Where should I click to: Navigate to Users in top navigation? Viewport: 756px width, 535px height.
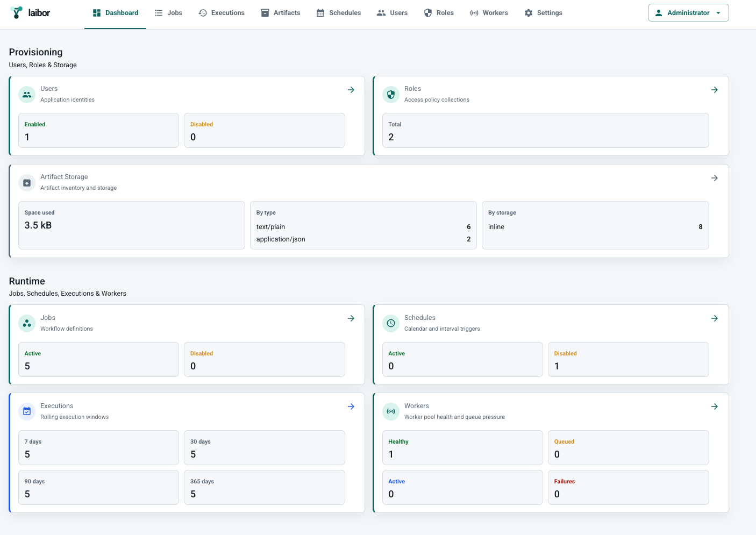pyautogui.click(x=393, y=13)
